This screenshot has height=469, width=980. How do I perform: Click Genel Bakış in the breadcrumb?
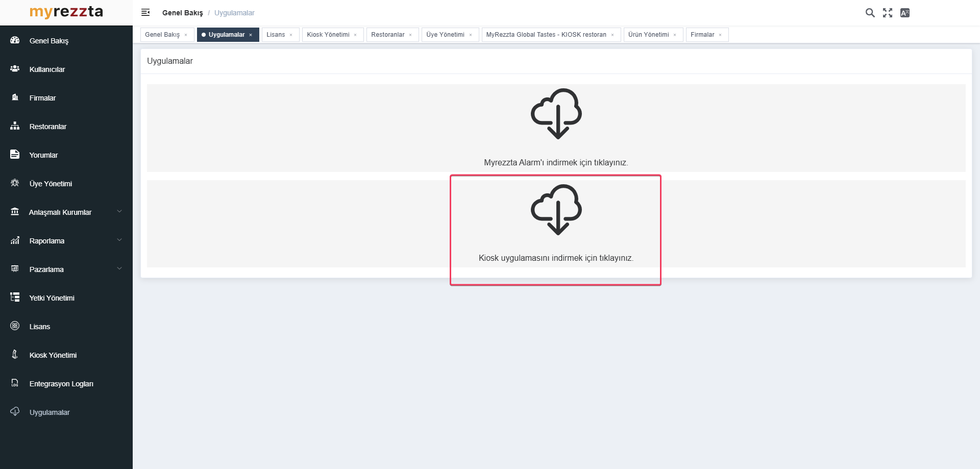tap(183, 13)
